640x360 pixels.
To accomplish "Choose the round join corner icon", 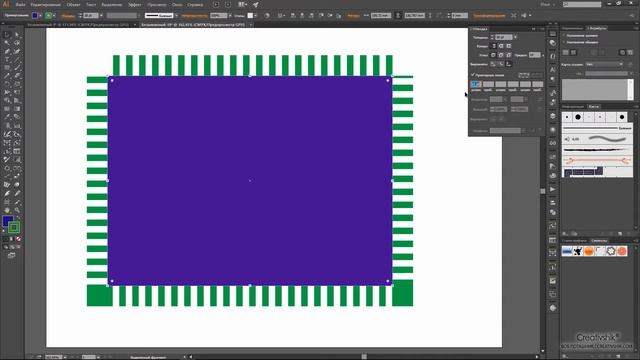I will pyautogui.click(x=501, y=55).
